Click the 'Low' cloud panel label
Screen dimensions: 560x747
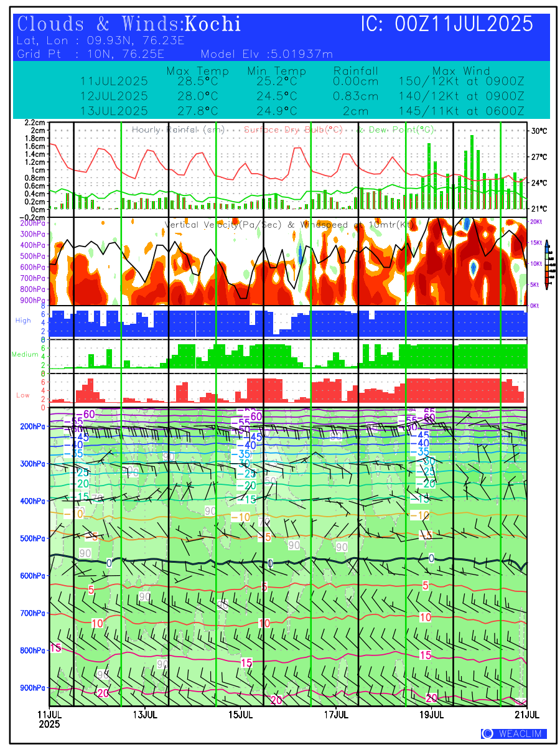pos(23,395)
